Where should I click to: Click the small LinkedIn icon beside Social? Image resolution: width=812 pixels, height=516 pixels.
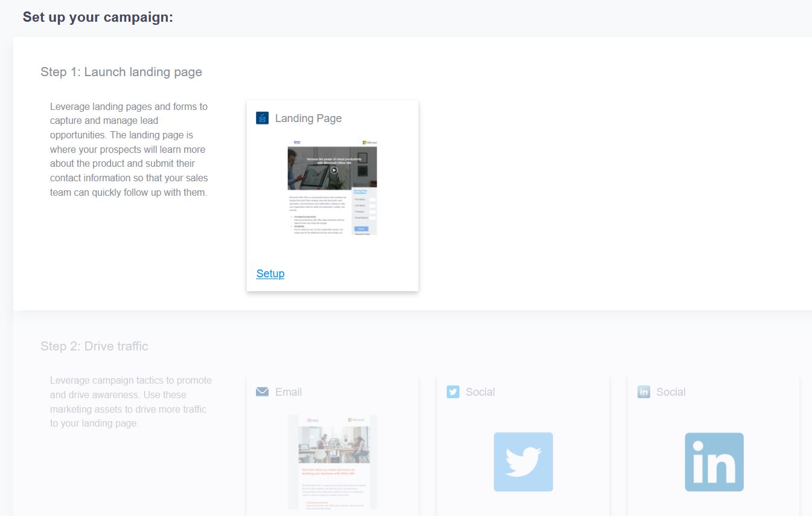pos(644,392)
